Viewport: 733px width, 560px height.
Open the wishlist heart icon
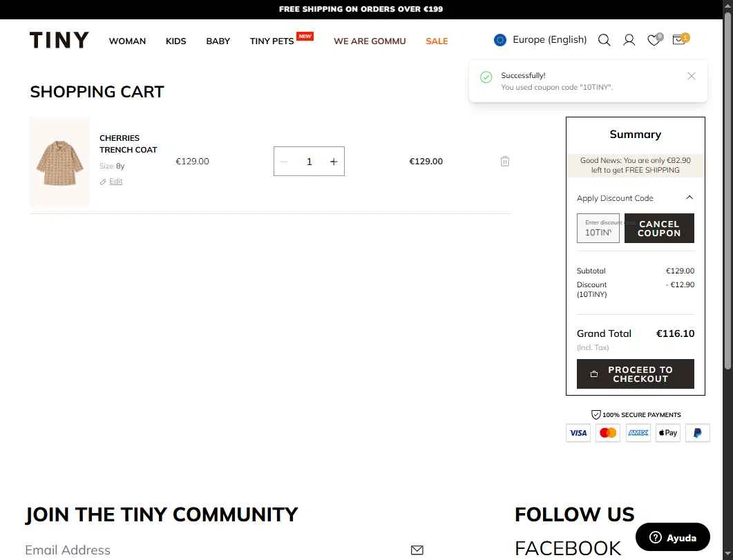[x=654, y=40]
